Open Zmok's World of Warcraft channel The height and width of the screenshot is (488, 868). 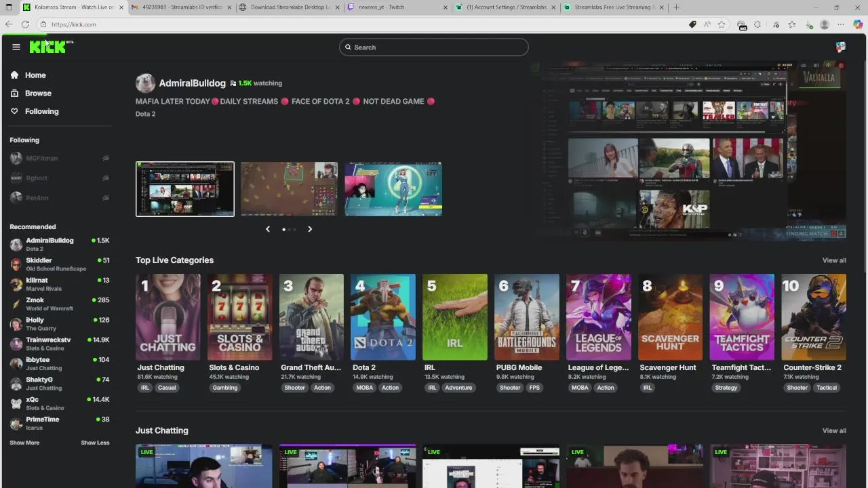click(x=60, y=304)
